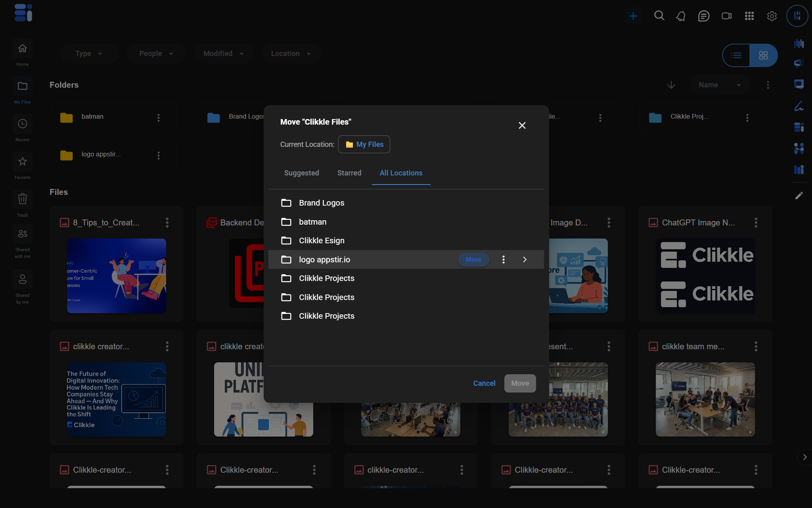Switch to the Starred tab
This screenshot has height=508, width=812.
(x=349, y=173)
